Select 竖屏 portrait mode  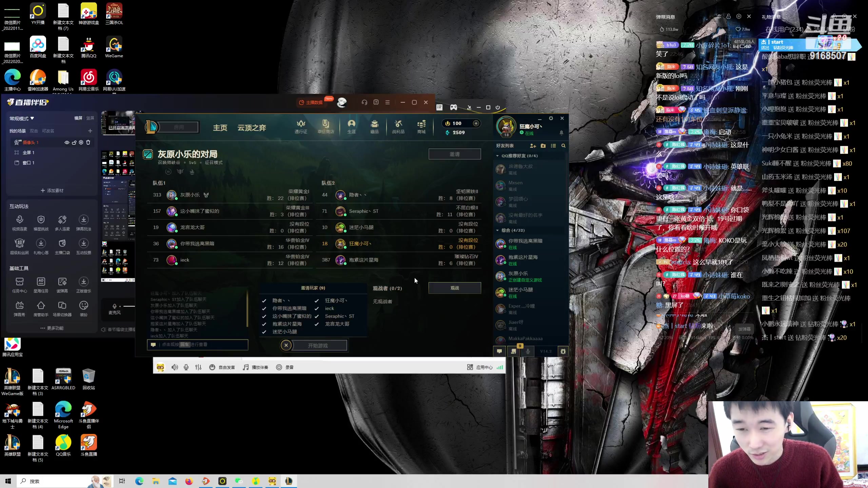90,118
